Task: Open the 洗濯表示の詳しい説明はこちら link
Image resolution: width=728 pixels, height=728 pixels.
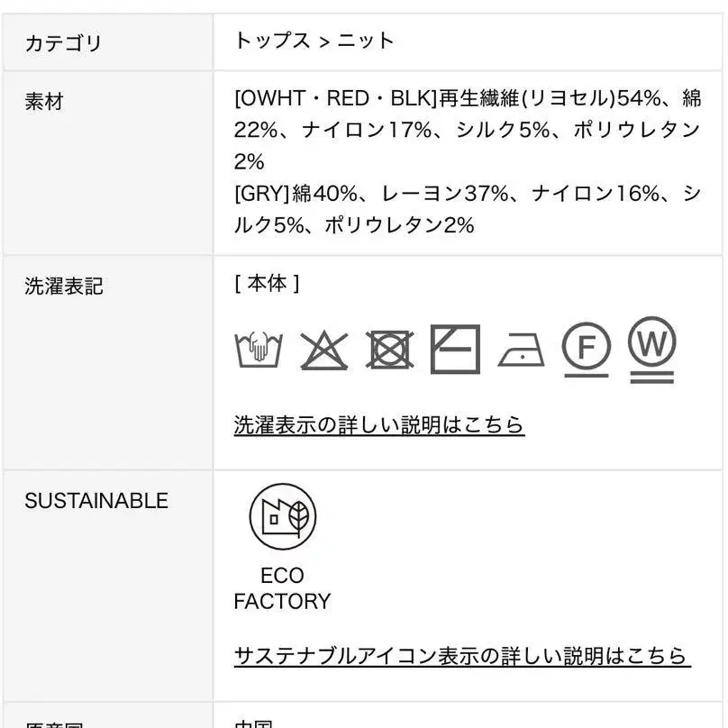Action: point(378,424)
